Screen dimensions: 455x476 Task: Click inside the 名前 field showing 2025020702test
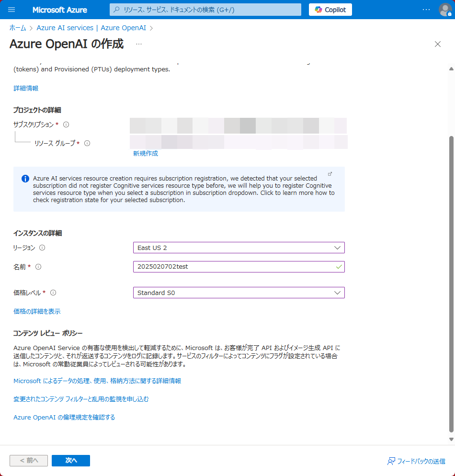tap(235, 267)
